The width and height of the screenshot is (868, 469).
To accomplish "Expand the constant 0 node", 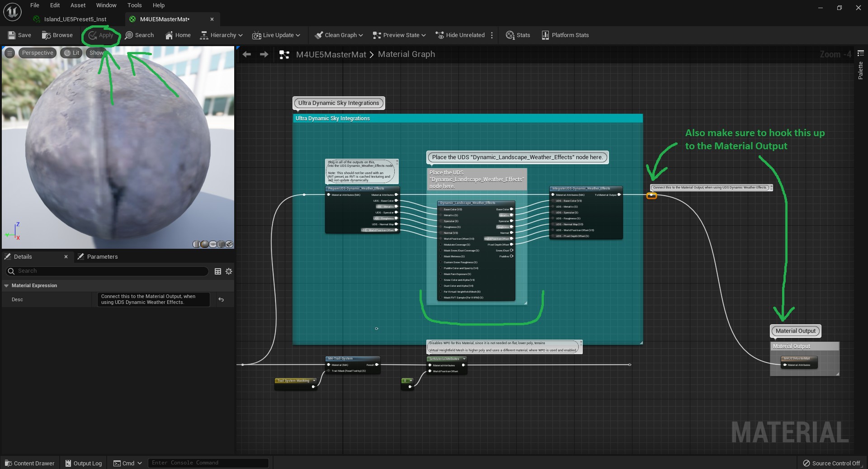I will pyautogui.click(x=410, y=380).
